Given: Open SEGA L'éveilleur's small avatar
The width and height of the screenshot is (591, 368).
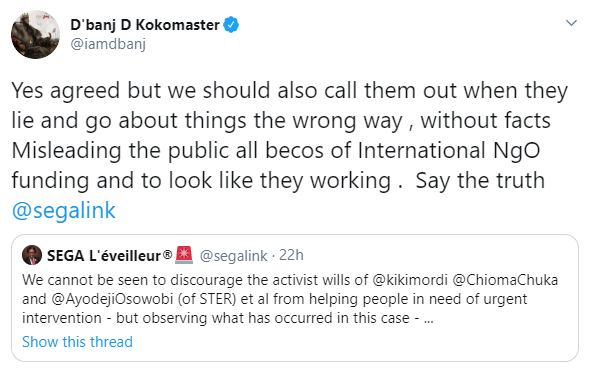Looking at the screenshot, I should pos(32,255).
